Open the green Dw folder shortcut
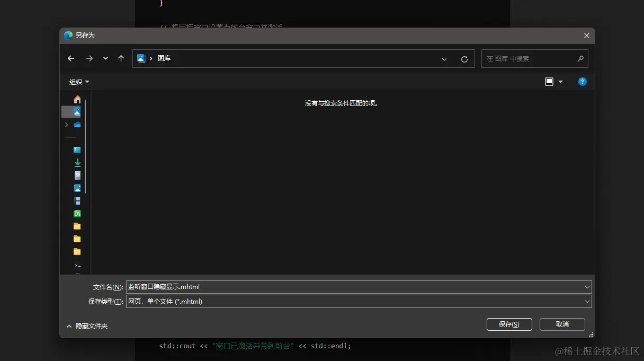 click(x=77, y=214)
